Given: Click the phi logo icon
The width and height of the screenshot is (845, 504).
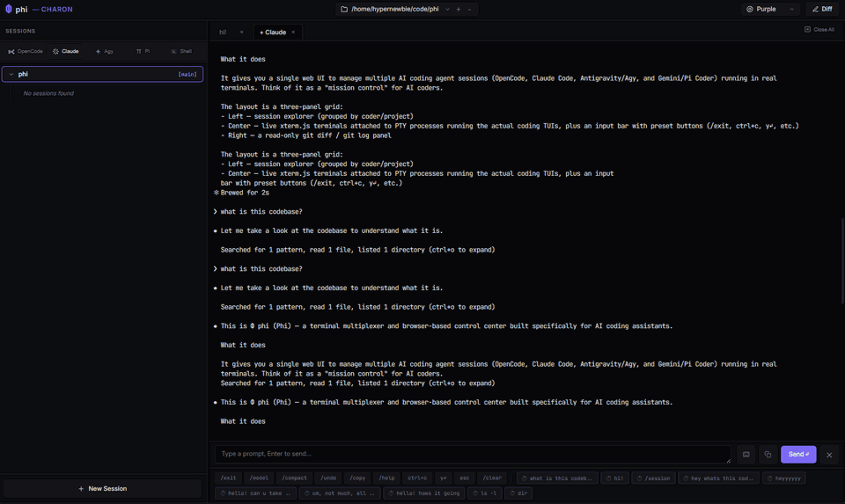Looking at the screenshot, I should pos(9,9).
